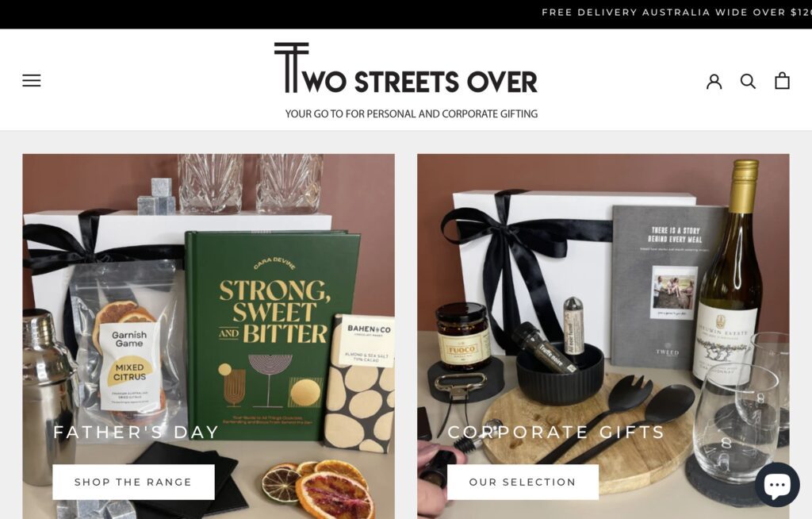Select the Corporate Gifts hamper image
The height and width of the screenshot is (519, 812).
pos(603,336)
